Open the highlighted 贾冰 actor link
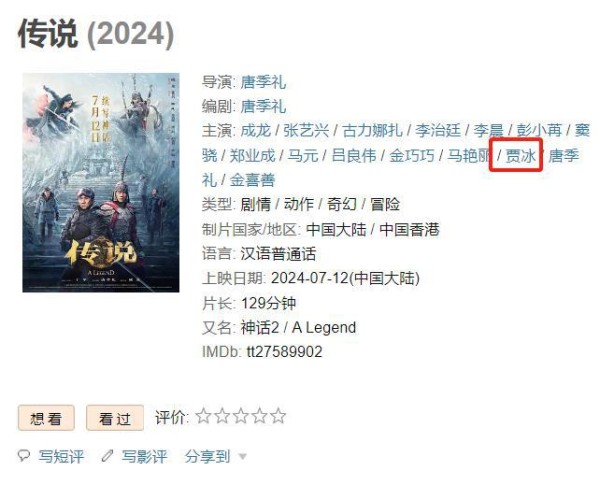 click(520, 156)
